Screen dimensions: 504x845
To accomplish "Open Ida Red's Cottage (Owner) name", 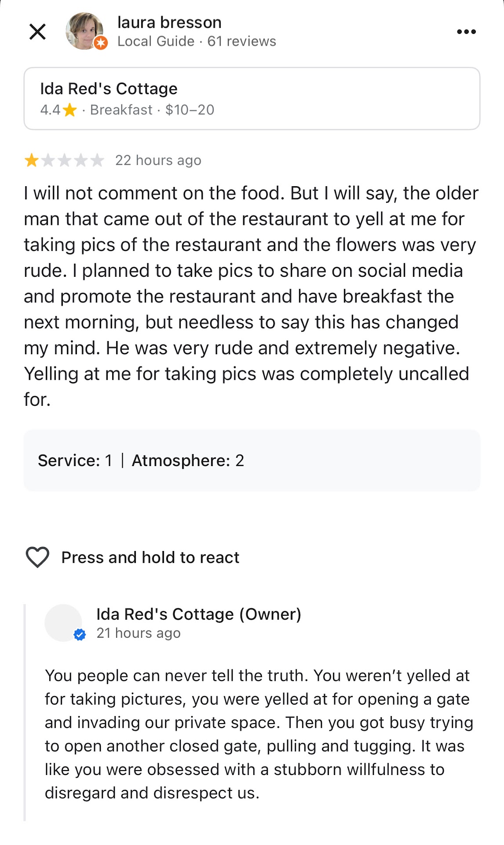I will point(199,614).
